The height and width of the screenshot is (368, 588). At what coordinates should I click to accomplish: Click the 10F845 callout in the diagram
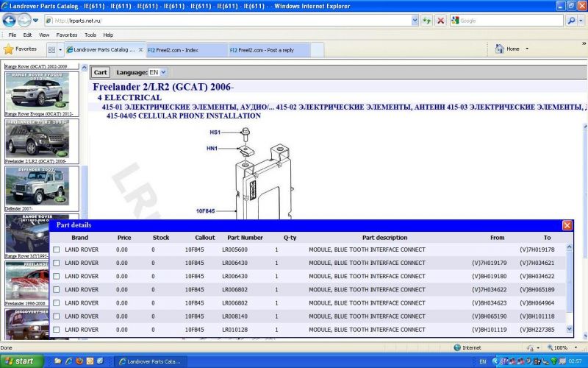(x=206, y=211)
